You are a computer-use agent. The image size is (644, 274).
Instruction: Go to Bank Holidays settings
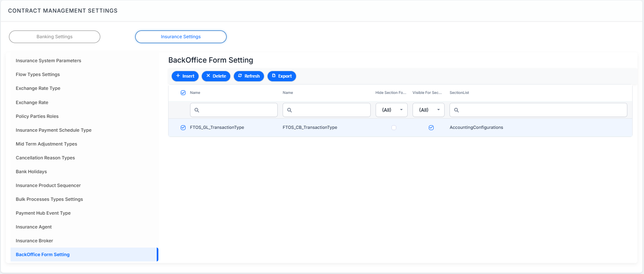(31, 172)
